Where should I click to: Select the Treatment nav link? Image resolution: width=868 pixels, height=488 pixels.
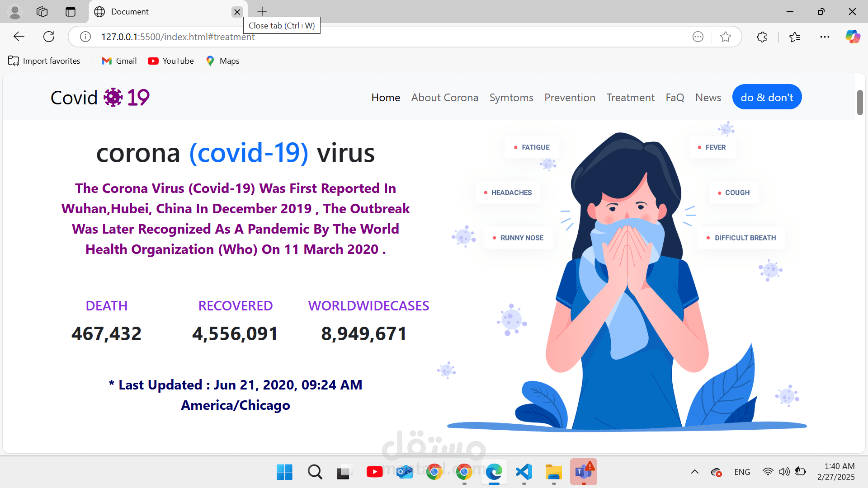coord(630,98)
